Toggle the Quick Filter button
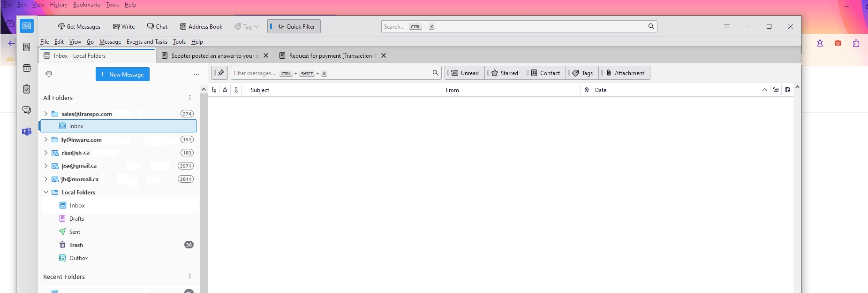 294,27
